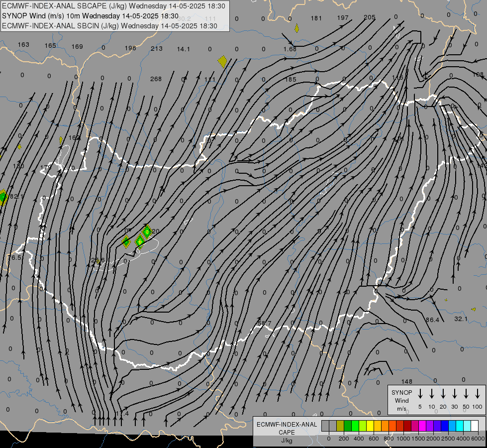Click the 196 CAPE value on map
The width and height of the screenshot is (487, 448).
click(130, 48)
